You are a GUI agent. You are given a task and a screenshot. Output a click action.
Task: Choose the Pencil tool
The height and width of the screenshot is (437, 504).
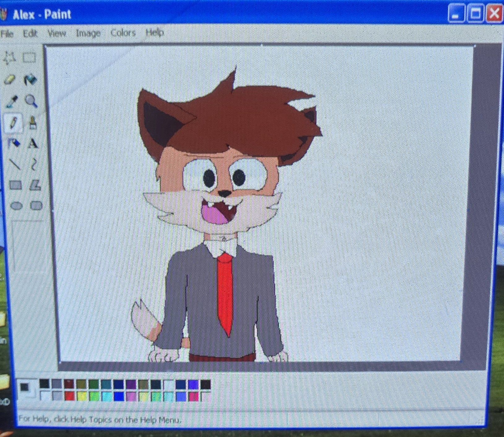click(x=13, y=123)
